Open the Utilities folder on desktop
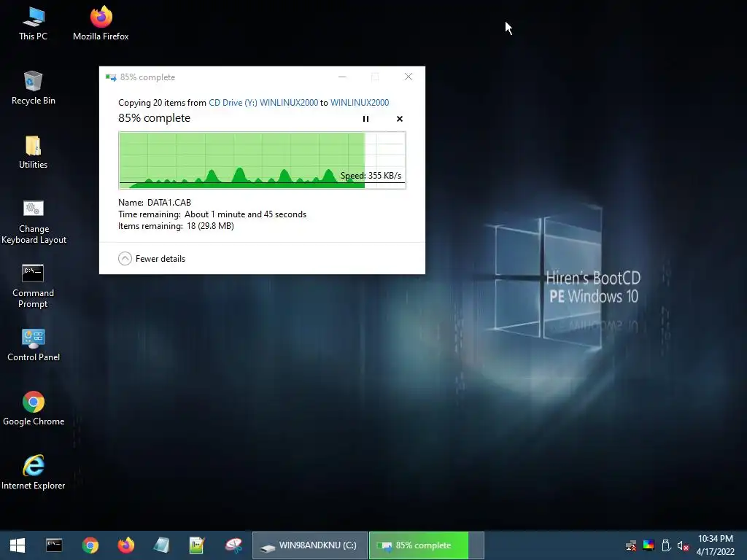 click(x=34, y=152)
